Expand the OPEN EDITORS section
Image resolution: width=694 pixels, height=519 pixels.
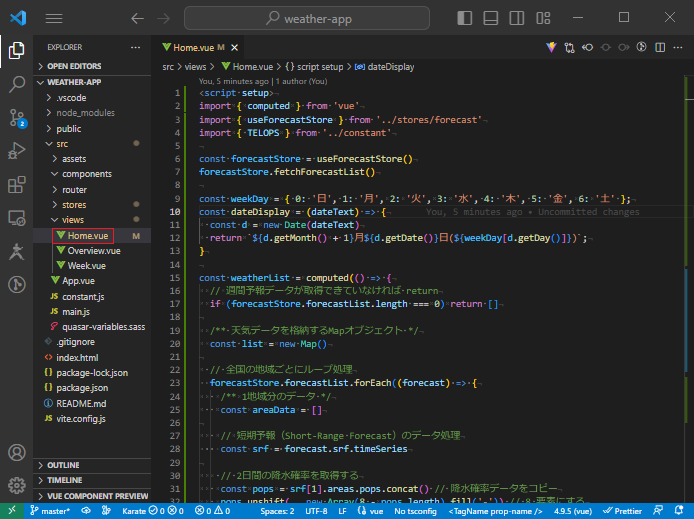(92, 66)
